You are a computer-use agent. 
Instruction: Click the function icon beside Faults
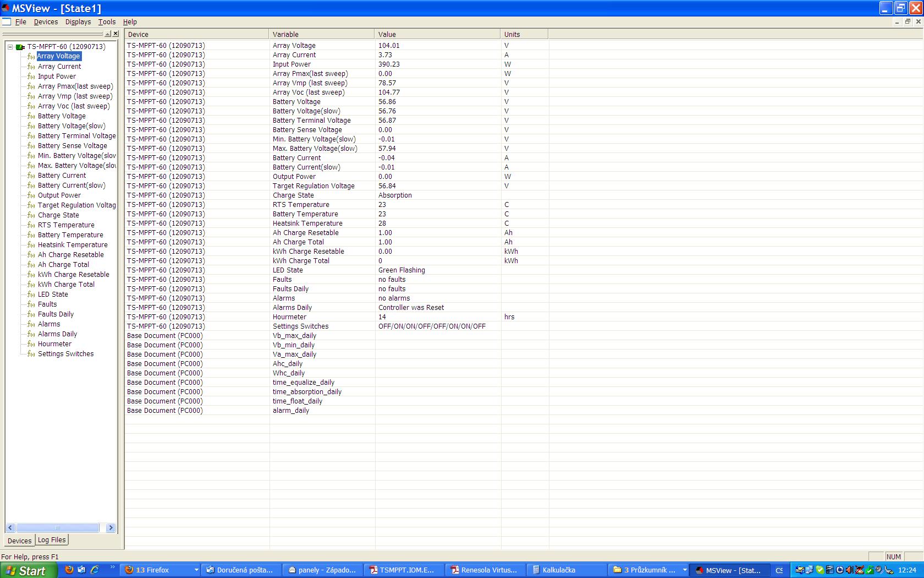[x=31, y=304]
